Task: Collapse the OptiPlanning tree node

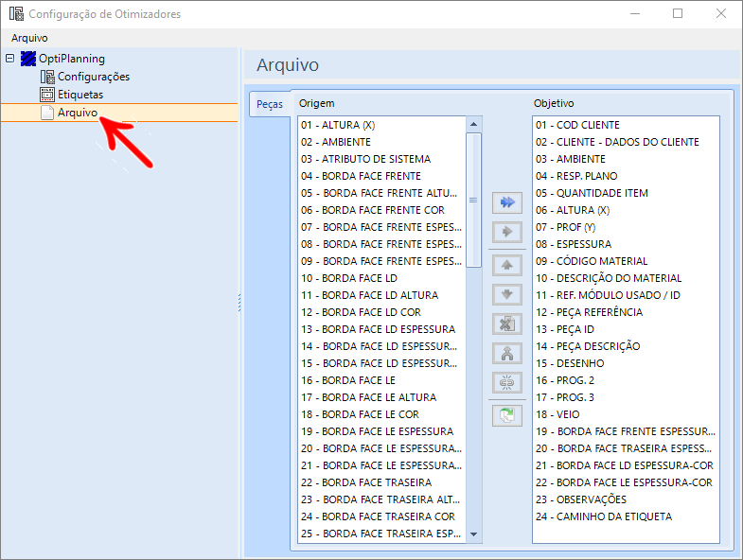Action: 10,59
